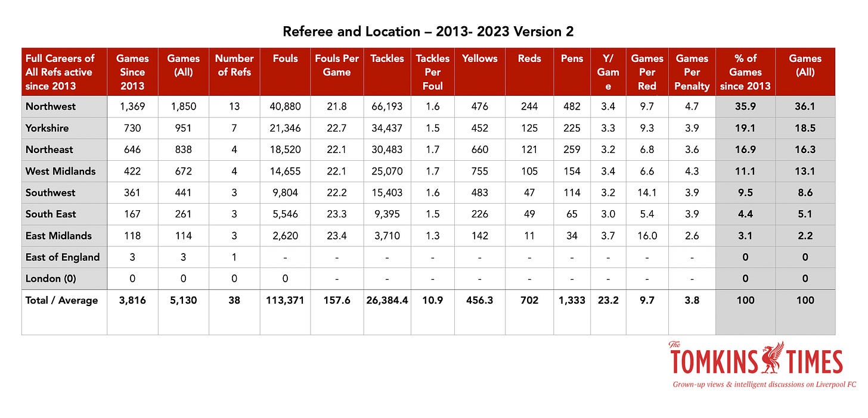Select the 'London (0)' row label
Screen dimensions: 868x418
pyautogui.click(x=51, y=279)
